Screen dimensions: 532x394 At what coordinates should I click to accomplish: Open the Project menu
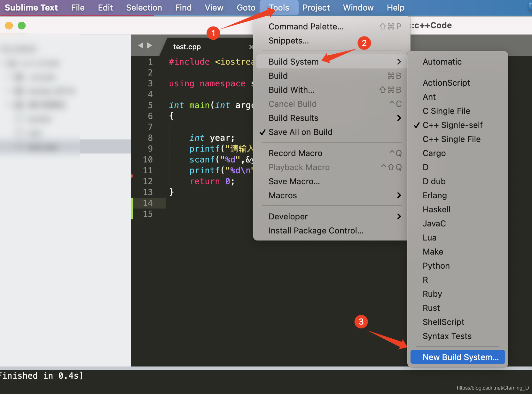coord(316,8)
